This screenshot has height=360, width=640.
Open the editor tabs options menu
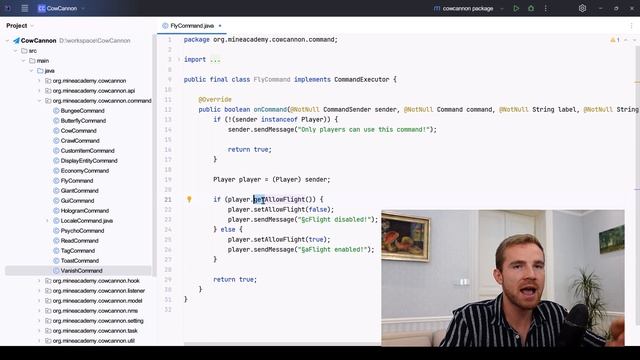pos(631,26)
